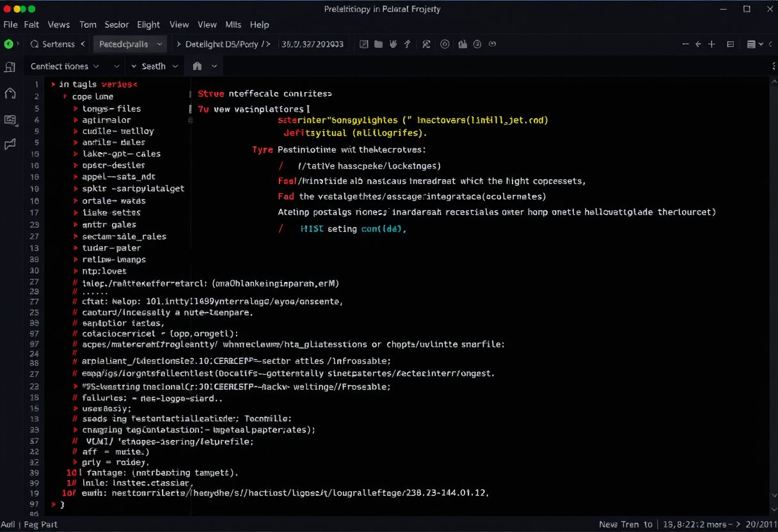This screenshot has height=532, width=778.
Task: Click the 'grly = roidey,' code line
Action: (x=116, y=462)
